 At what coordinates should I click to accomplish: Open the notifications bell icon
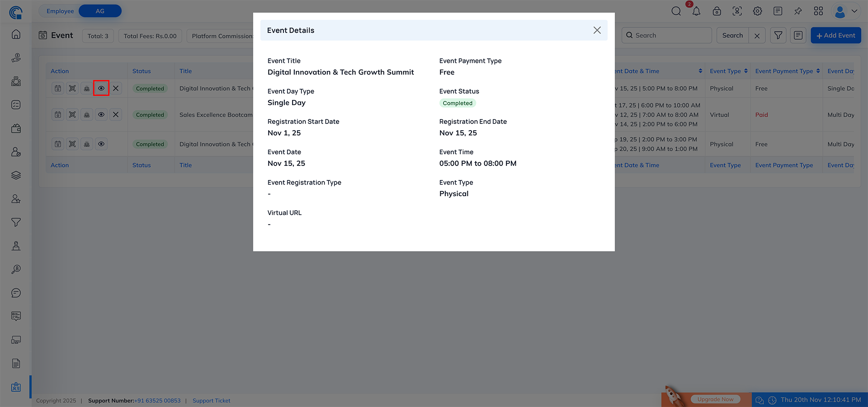[x=696, y=11]
